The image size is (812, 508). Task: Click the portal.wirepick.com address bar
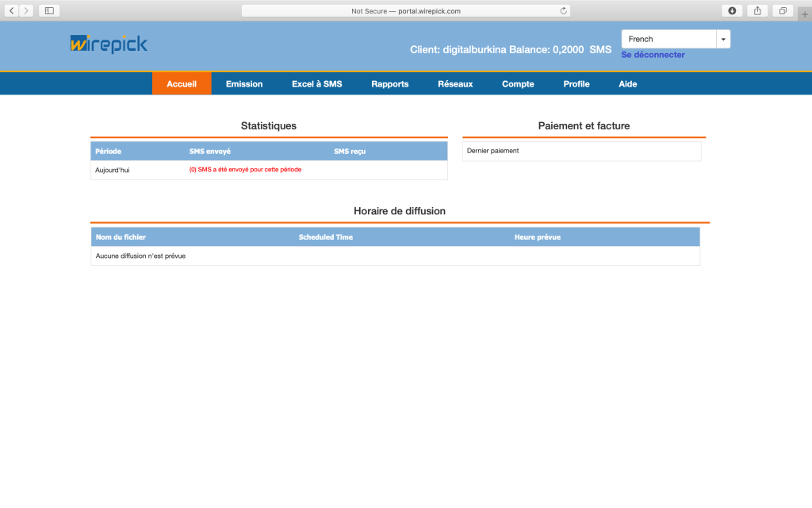point(405,11)
